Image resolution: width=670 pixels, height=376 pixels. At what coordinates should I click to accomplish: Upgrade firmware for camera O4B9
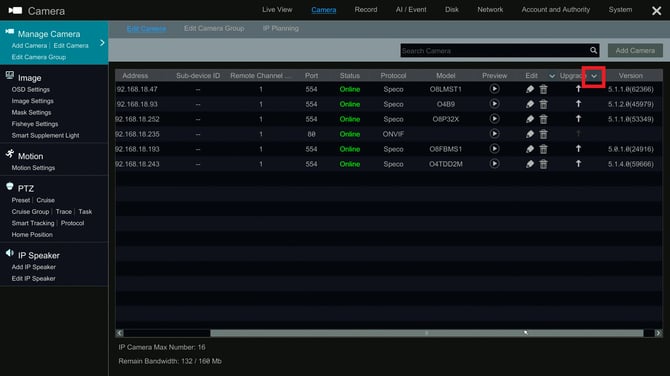click(578, 103)
